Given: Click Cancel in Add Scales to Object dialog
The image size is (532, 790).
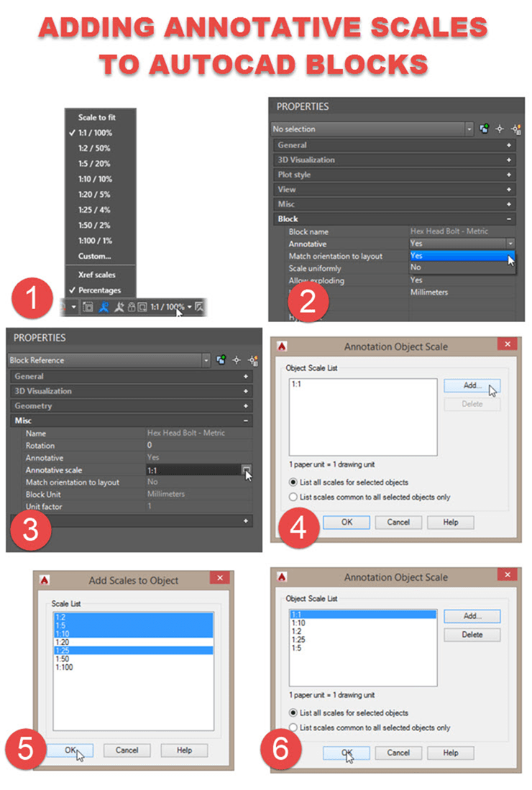Looking at the screenshot, I should [127, 750].
